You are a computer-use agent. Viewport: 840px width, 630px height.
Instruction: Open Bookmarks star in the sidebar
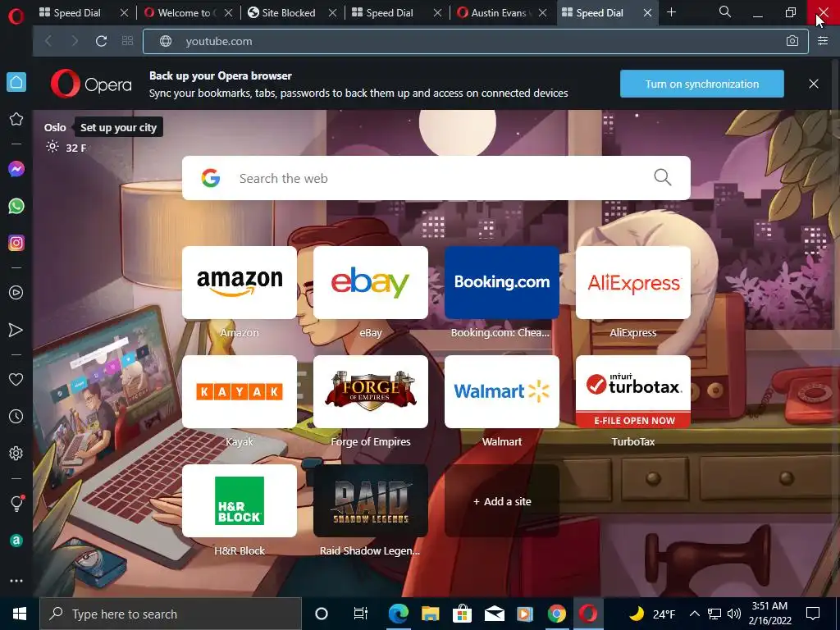coord(16,119)
